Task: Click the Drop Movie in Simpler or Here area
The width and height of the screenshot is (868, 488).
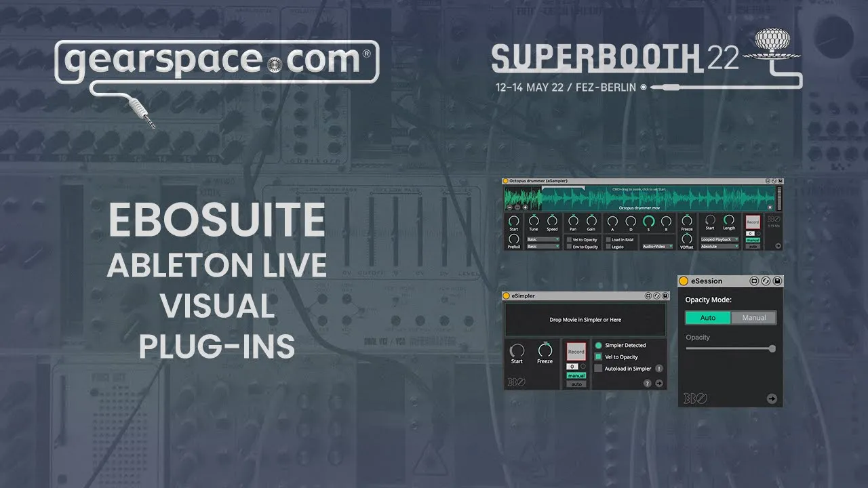Action: 585,320
